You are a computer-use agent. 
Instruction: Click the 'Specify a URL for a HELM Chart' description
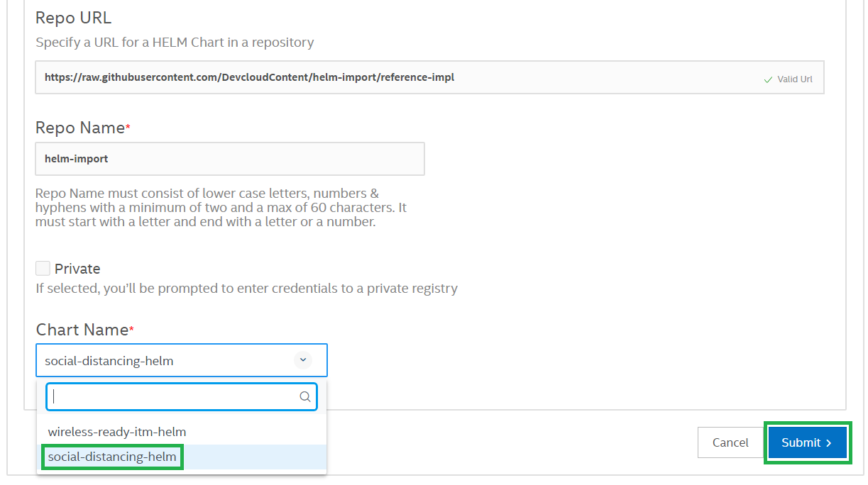coord(175,43)
